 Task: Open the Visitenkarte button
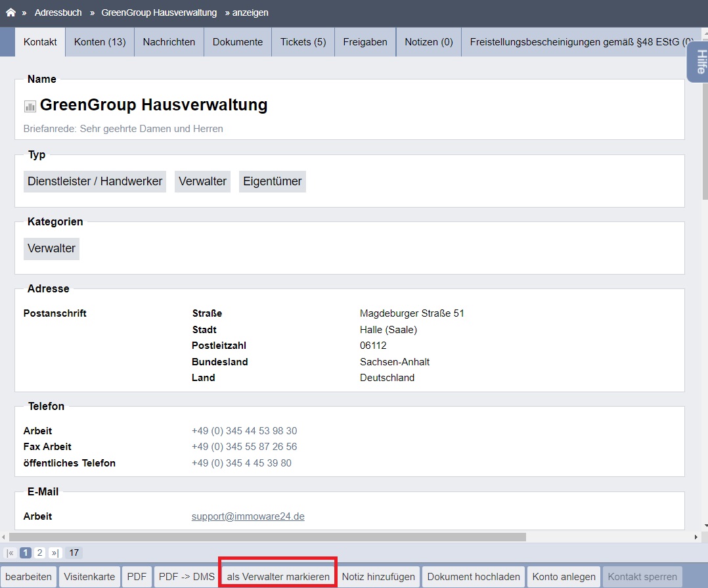(89, 577)
